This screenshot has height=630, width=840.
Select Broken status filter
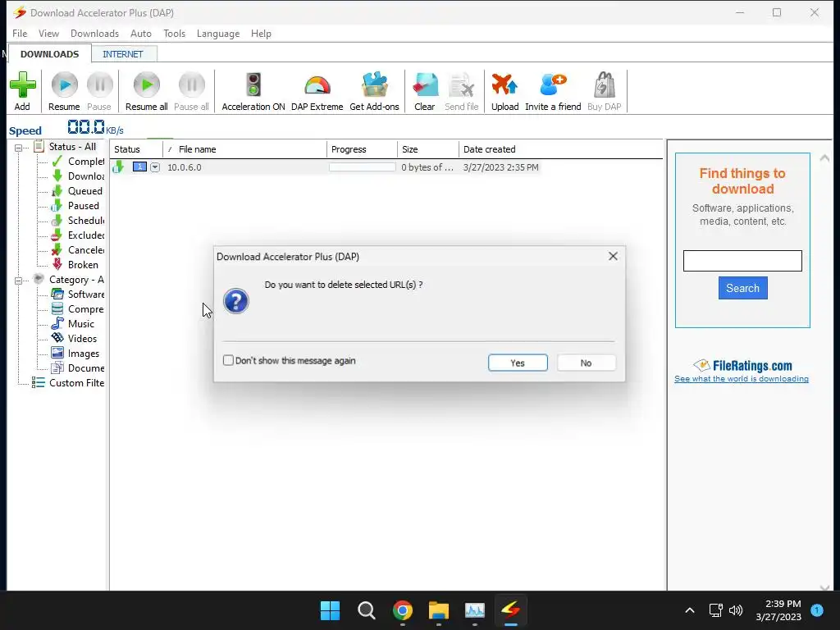(x=75, y=265)
